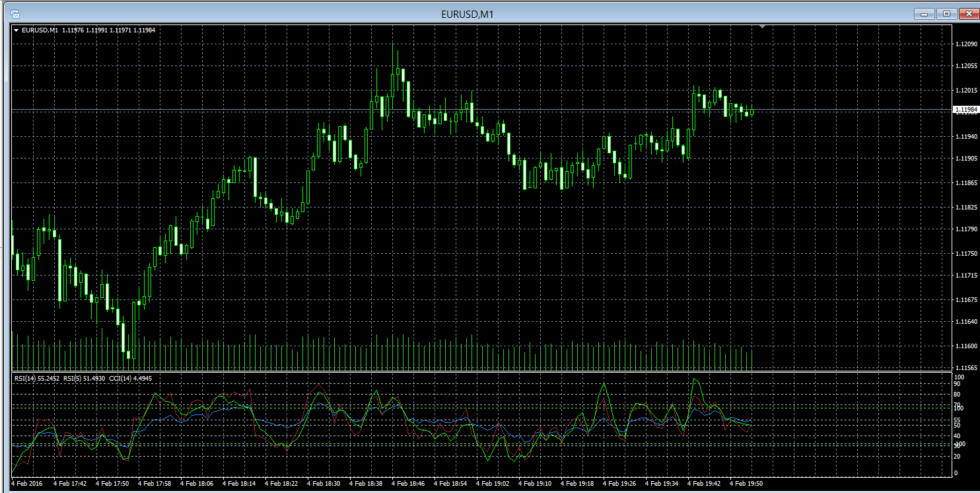This screenshot has height=493, width=980.
Task: Click the indicator scale value 90
Action: (x=957, y=385)
